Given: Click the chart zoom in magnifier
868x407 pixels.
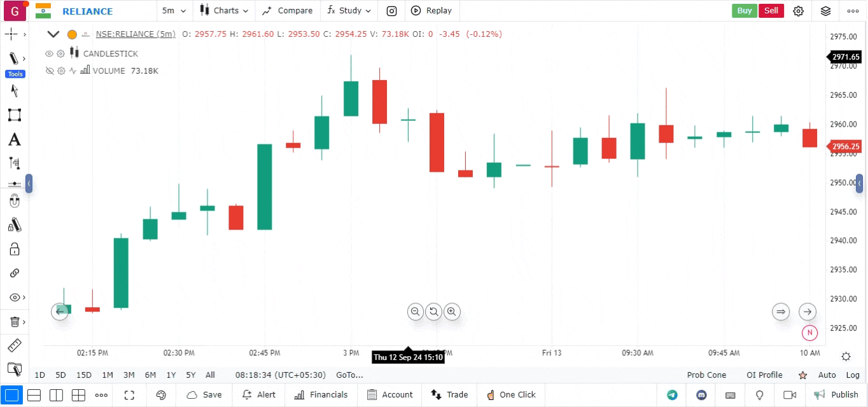Looking at the screenshot, I should coord(452,312).
